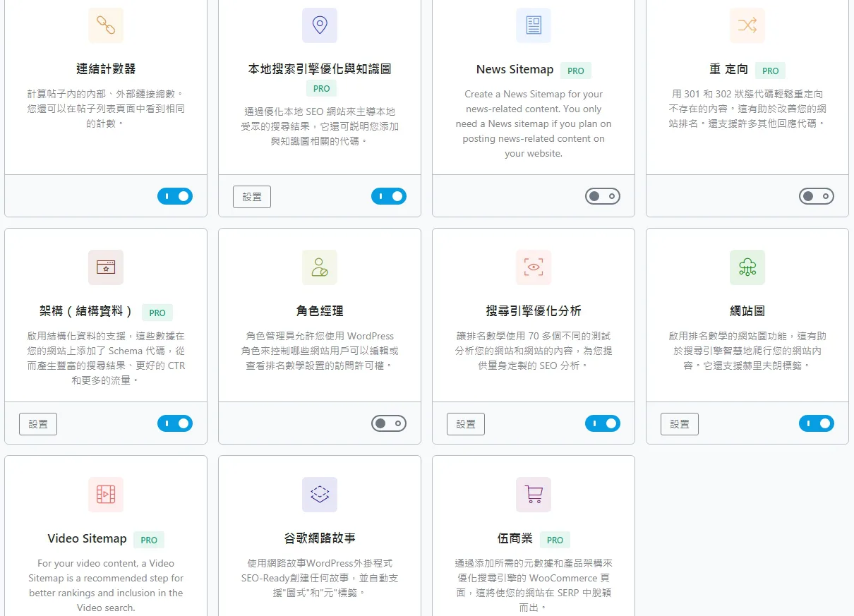Enable the News Sitemap toggle
The image size is (854, 616).
(x=603, y=196)
